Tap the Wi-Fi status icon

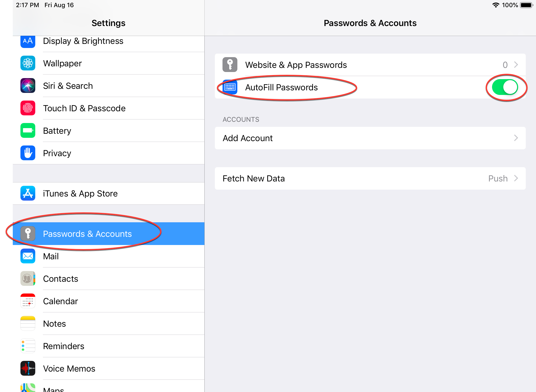[496, 5]
